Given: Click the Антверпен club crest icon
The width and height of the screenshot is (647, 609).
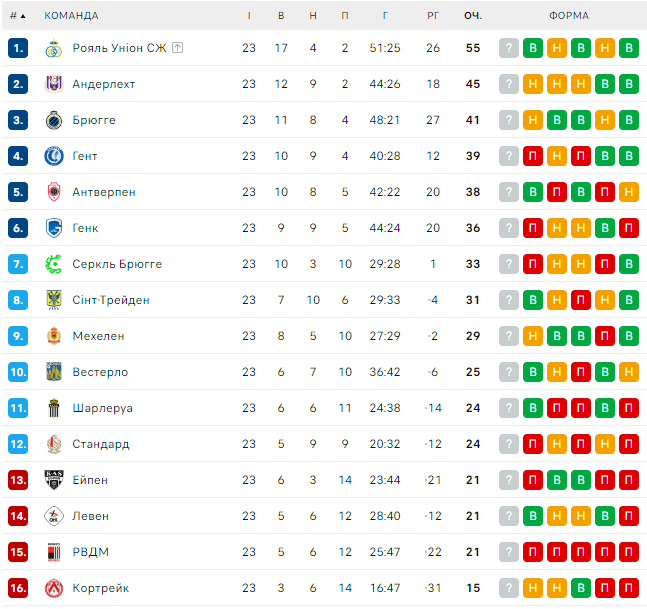Looking at the screenshot, I should click(54, 192).
